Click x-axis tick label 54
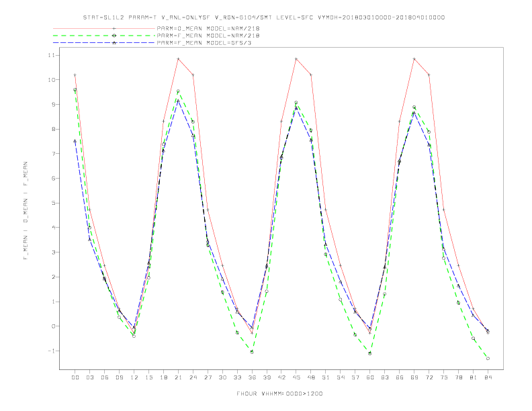 coord(341,377)
